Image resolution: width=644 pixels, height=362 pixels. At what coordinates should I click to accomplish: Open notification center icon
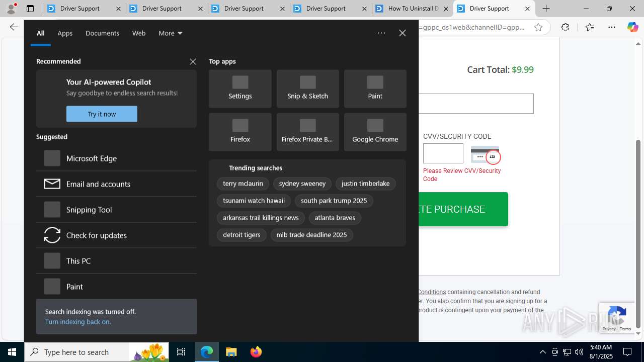(627, 352)
